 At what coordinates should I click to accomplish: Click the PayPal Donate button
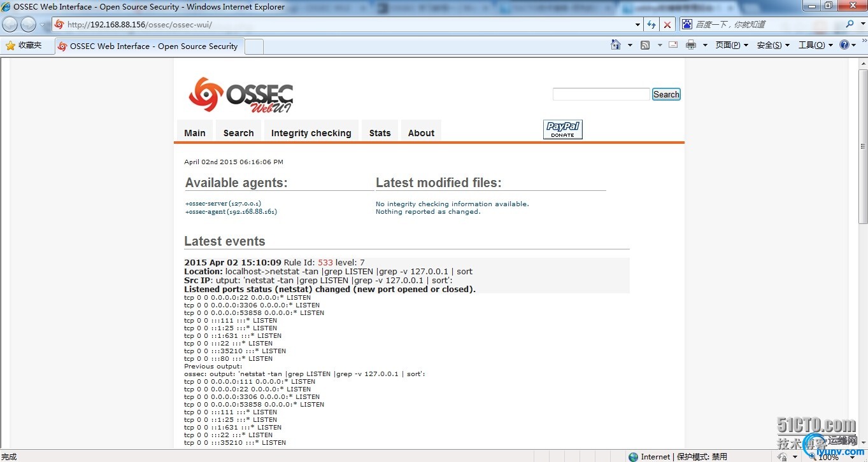(x=563, y=129)
